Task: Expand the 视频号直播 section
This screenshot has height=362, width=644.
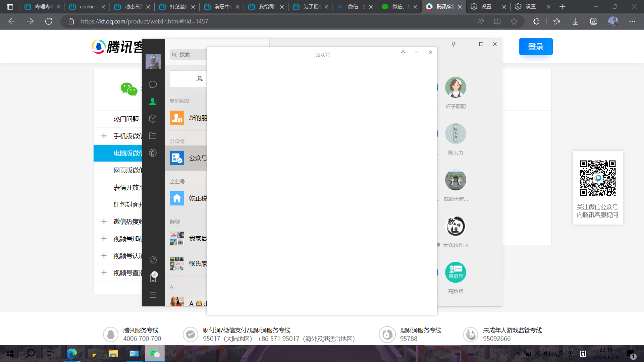Action: tap(104, 273)
